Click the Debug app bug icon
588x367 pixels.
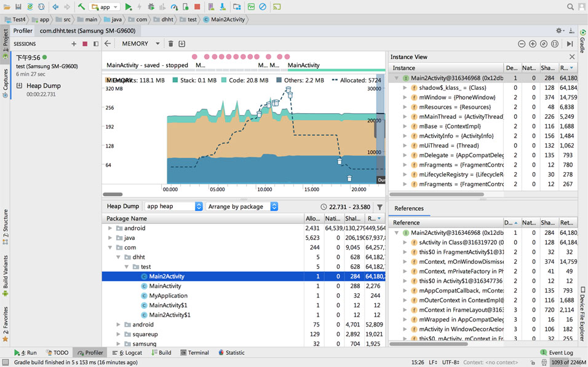pyautogui.click(x=151, y=7)
